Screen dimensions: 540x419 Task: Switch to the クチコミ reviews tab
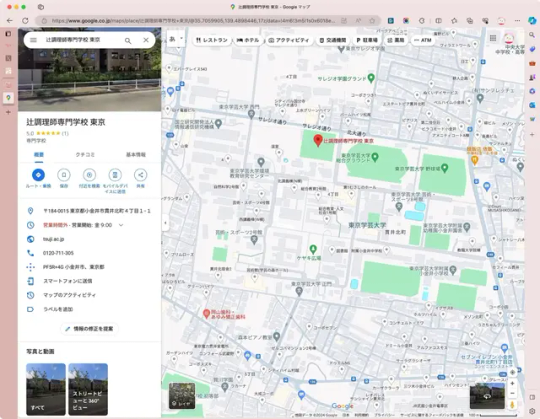pyautogui.click(x=85, y=155)
